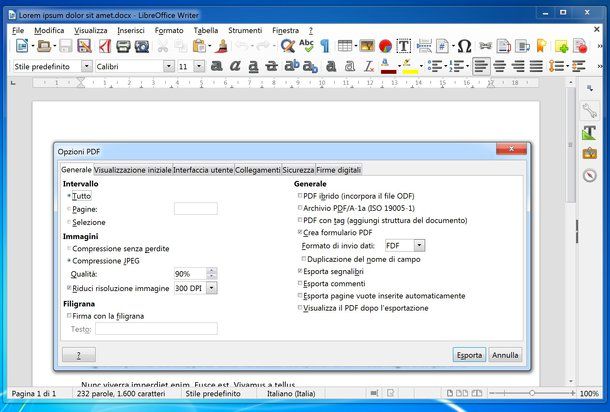Viewport: 610px width, 412px height.
Task: Open the Strumenti menu
Action: click(244, 31)
